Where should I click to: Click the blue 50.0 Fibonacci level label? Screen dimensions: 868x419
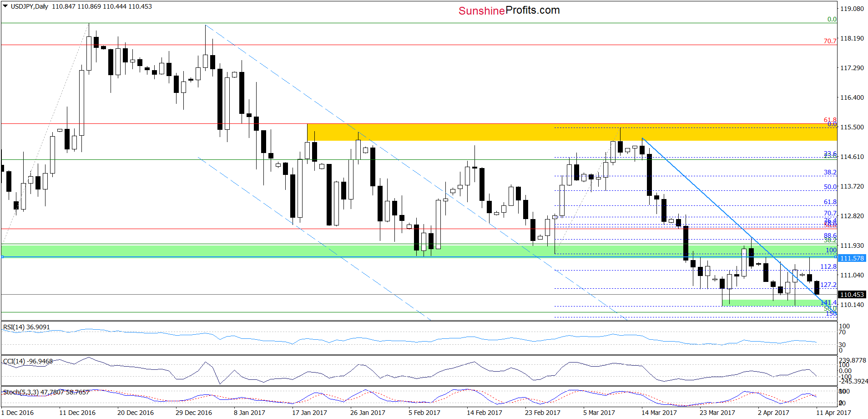830,187
